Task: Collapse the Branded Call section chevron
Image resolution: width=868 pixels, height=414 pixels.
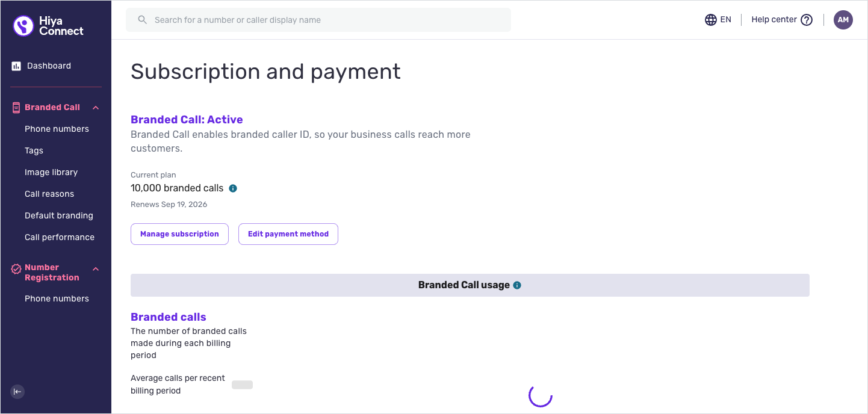Action: click(x=96, y=108)
